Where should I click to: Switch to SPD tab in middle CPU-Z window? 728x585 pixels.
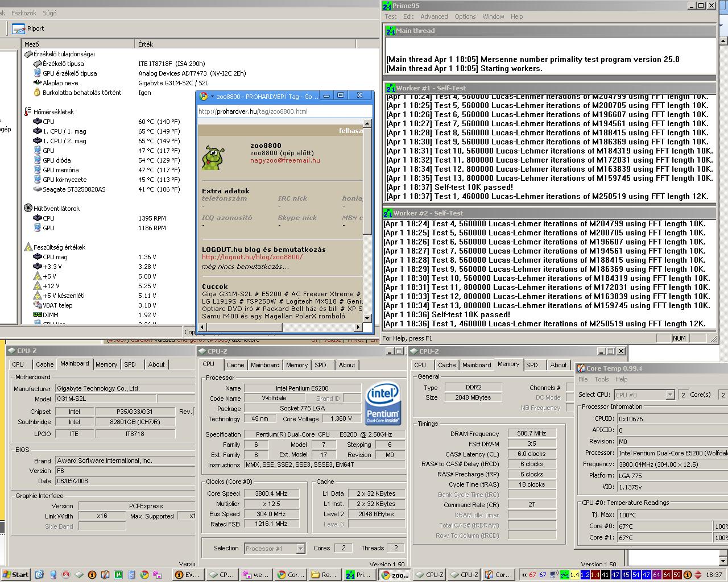(321, 365)
